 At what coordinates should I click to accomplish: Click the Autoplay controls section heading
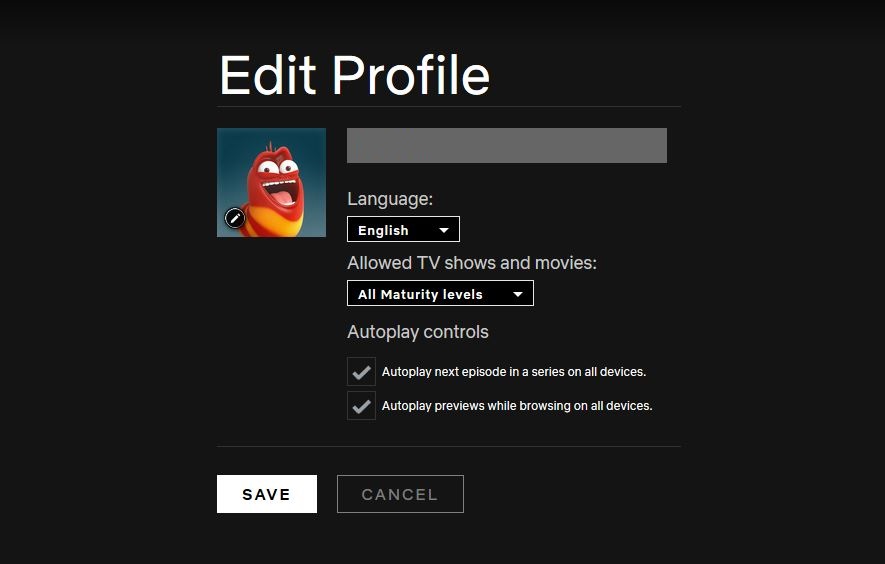[x=418, y=332]
